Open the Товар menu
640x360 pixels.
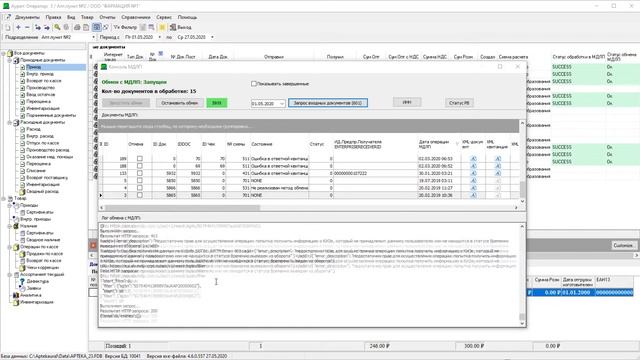[x=87, y=17]
